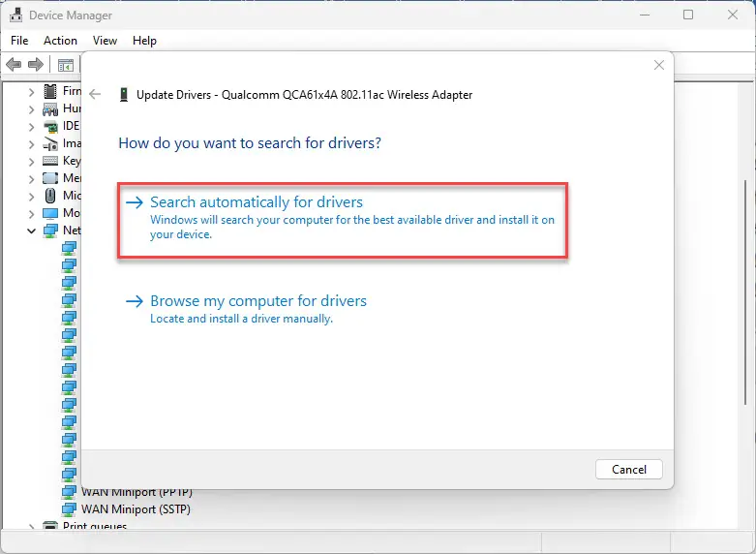Image resolution: width=756 pixels, height=554 pixels.
Task: Collapse the Network adapters category
Action: 31,231
